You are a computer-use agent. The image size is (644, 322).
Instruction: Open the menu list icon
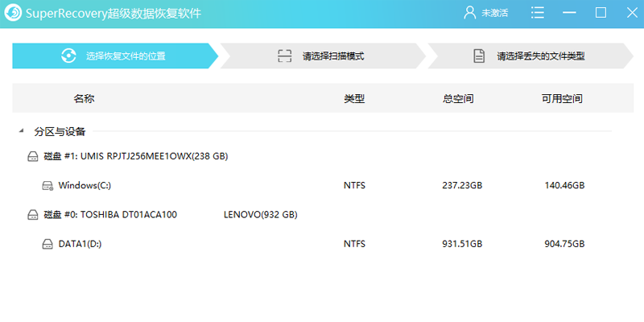point(537,13)
